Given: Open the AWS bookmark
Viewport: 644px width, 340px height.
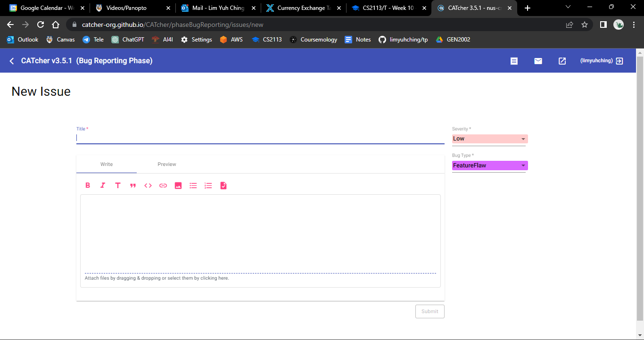Looking at the screenshot, I should click(x=231, y=40).
